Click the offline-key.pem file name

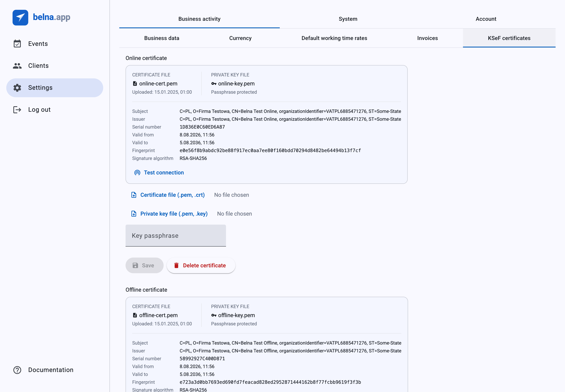pos(237,315)
